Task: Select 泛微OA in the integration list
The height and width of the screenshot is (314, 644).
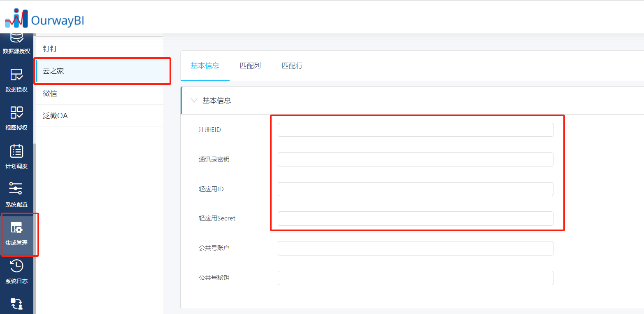Action: (x=100, y=116)
